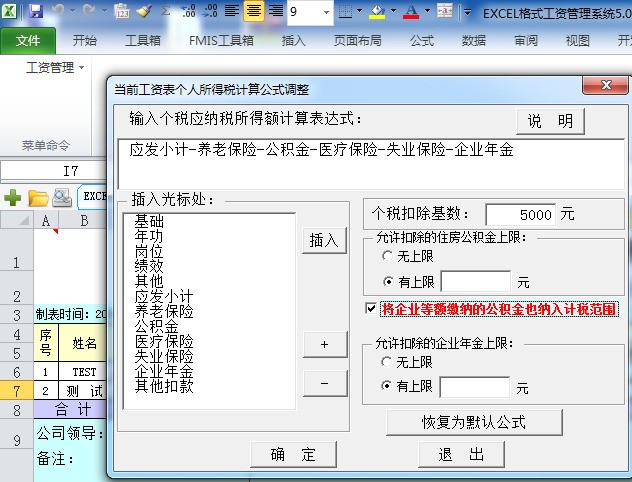This screenshot has height=482, width=632.
Task: Decrease decimal places
Action: [210, 10]
